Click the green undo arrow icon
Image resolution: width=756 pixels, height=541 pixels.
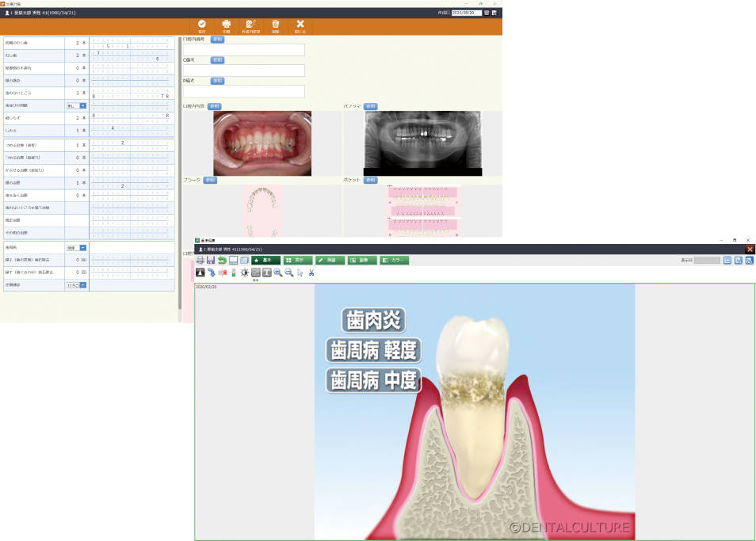coord(222,260)
